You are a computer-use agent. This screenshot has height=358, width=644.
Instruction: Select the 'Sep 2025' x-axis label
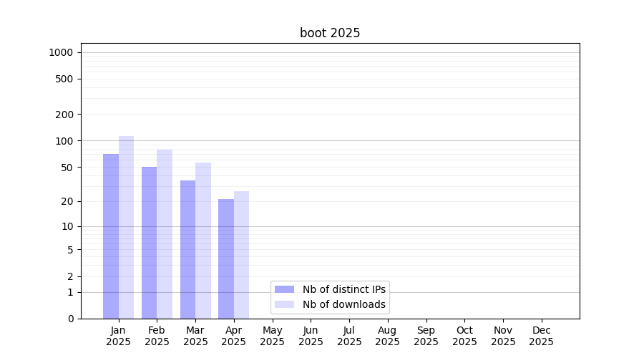(426, 336)
